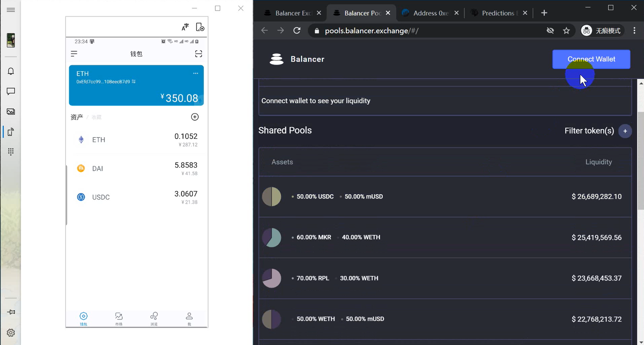644x345 pixels.
Task: Copy wallet address 0xEfd7cc99...10BeecB7d9
Action: 103,81
